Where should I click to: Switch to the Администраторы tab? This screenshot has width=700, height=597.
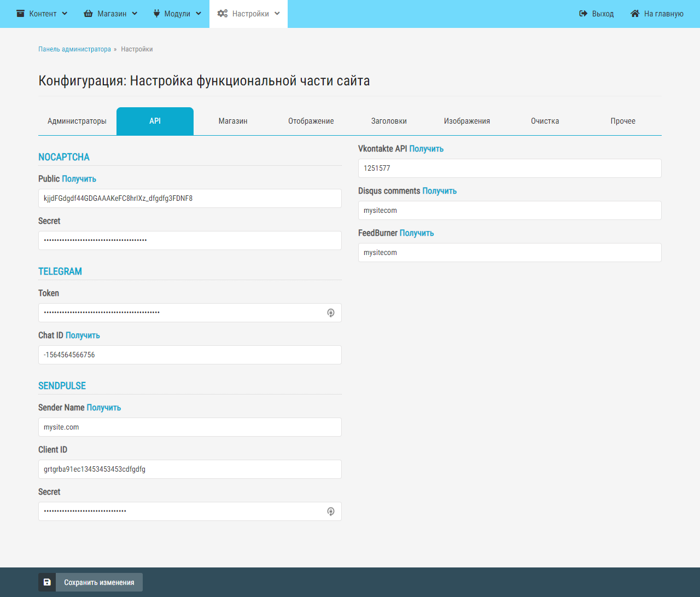[77, 121]
